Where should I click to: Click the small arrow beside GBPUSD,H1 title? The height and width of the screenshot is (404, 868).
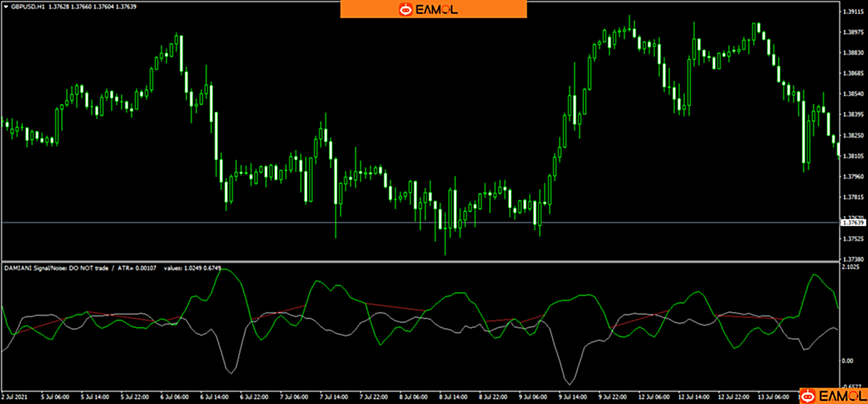click(x=6, y=6)
